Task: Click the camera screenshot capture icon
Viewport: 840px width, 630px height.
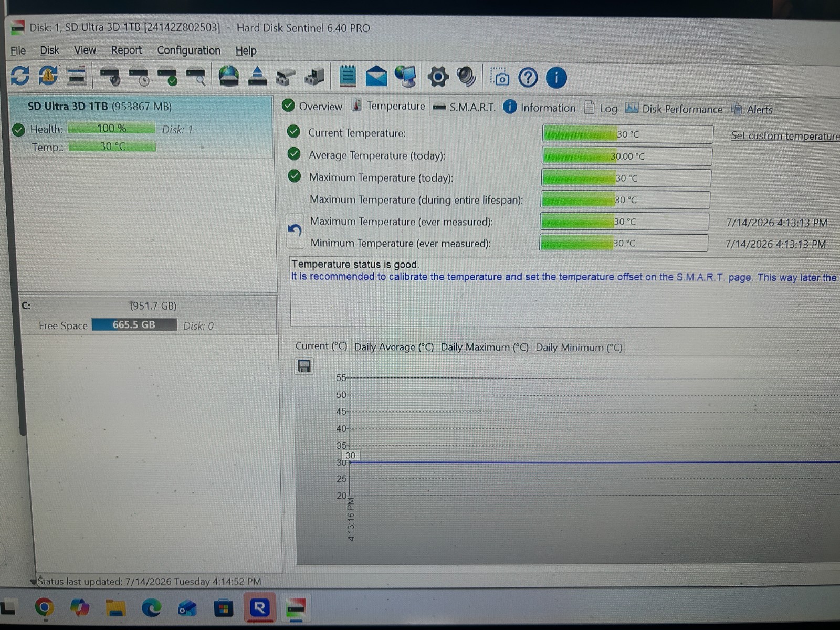Action: click(499, 77)
